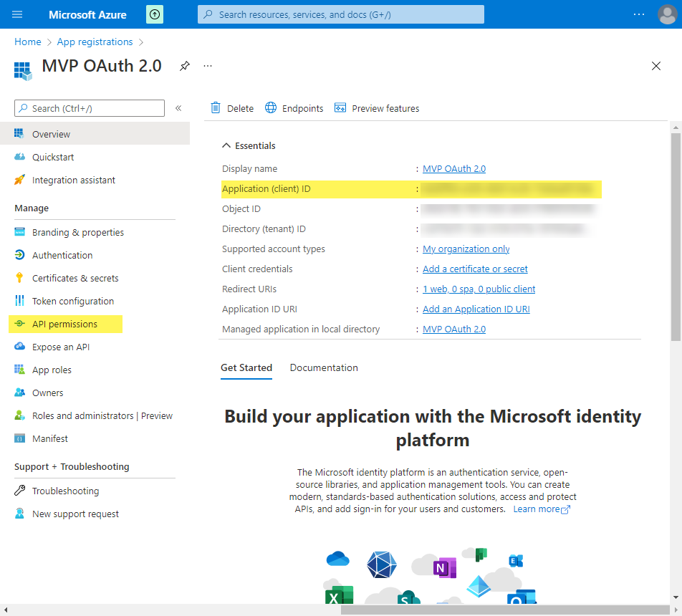Click Add a certificate or secret

[475, 269]
